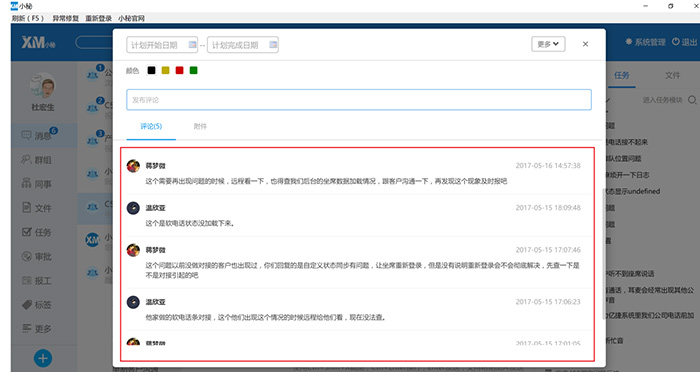Click the commenter avatar beside the 14:57:38 comment
The height and width of the screenshot is (372, 700).
click(x=133, y=166)
